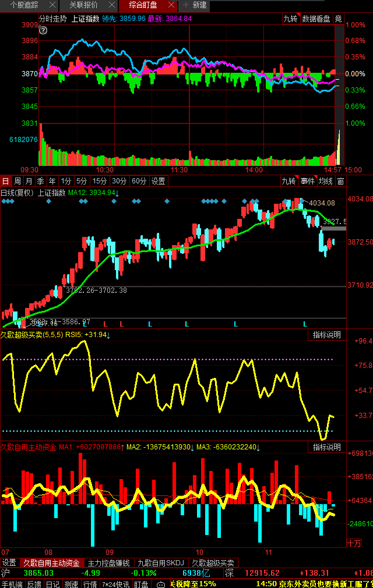
Task: Click the 久歌自用主动资金 indicator title
Action: (28, 447)
